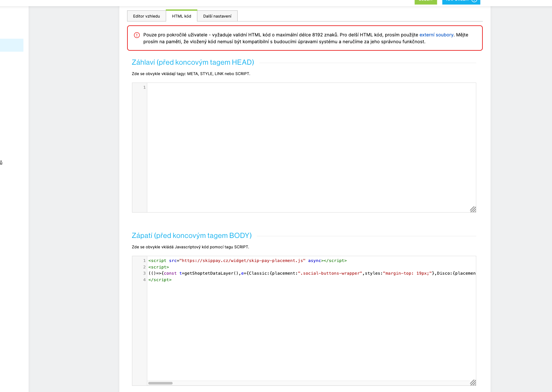This screenshot has height=392, width=552.
Task: Click the resize handle of the header editor
Action: click(473, 209)
